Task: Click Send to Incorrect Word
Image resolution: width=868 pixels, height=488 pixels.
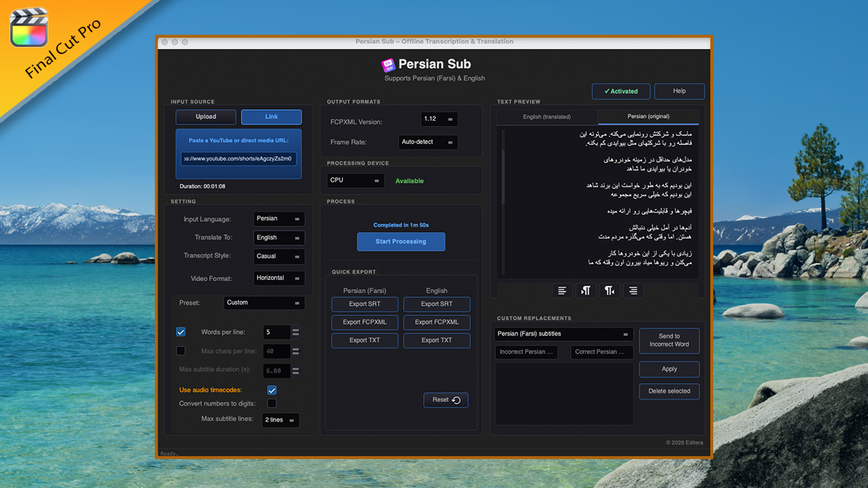Action: pyautogui.click(x=669, y=340)
